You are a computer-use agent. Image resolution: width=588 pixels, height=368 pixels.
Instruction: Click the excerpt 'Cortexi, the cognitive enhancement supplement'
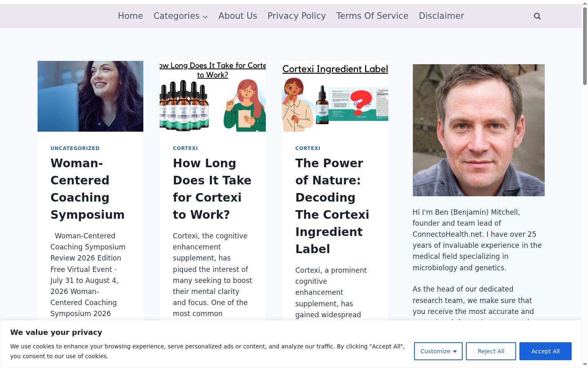point(212,275)
